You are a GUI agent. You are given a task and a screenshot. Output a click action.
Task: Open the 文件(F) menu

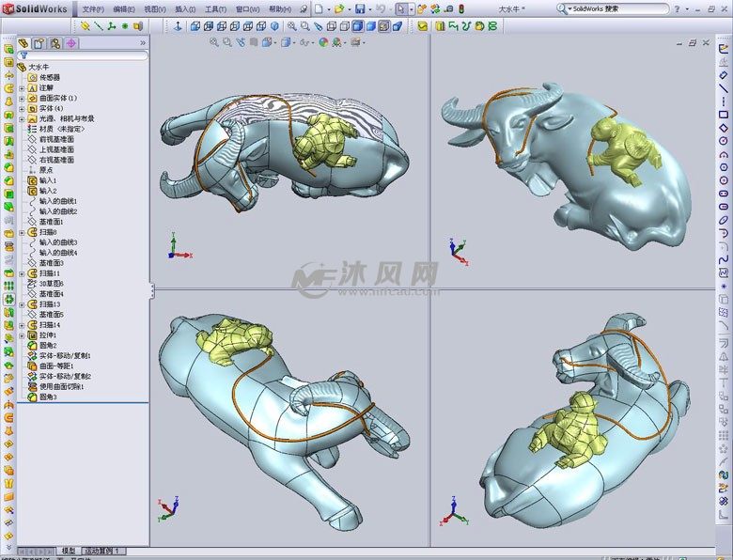(93, 8)
